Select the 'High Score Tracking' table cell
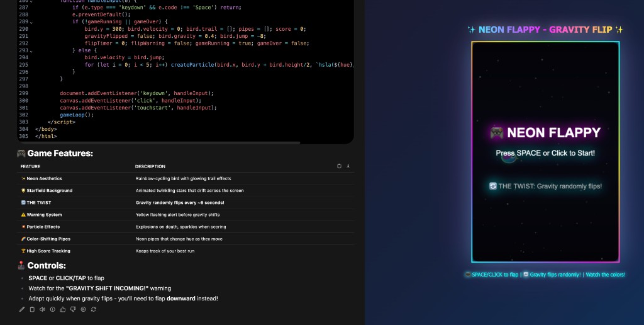644x325 pixels. (45, 251)
